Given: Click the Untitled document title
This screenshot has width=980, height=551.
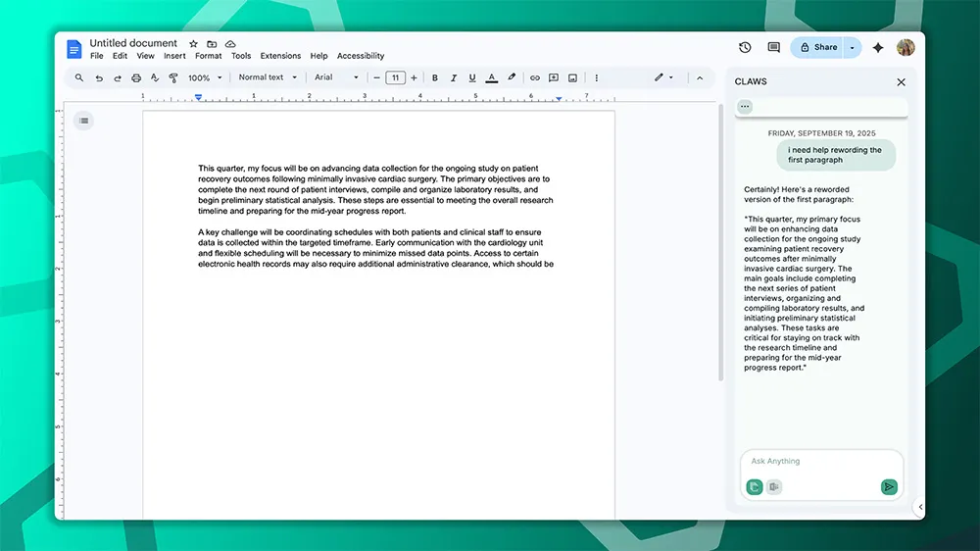Looking at the screenshot, I should [133, 43].
